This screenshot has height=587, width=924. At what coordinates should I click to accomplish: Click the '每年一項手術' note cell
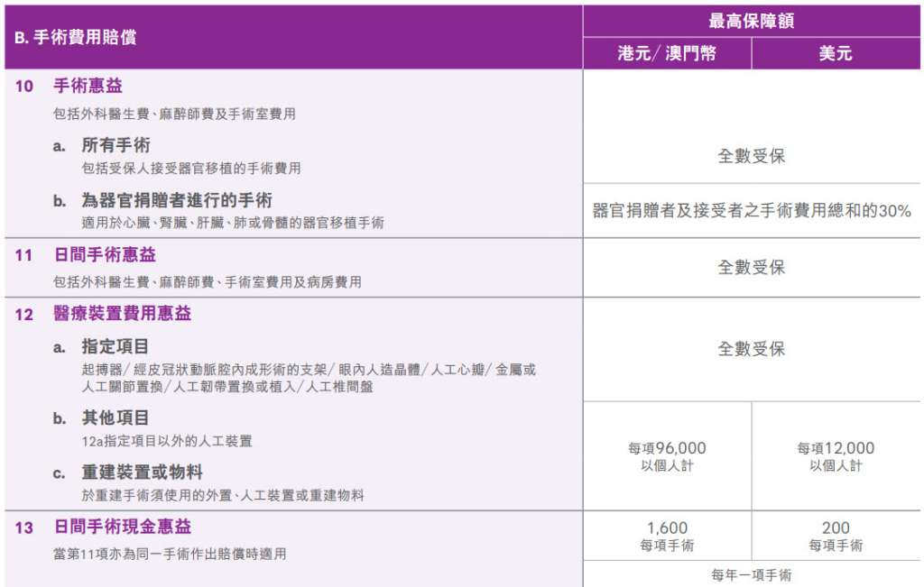pos(751,574)
